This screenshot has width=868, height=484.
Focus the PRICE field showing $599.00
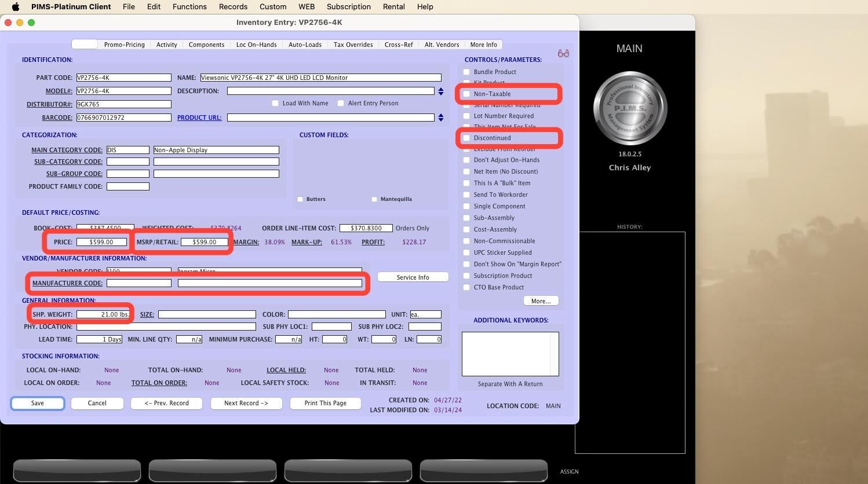[x=101, y=242]
